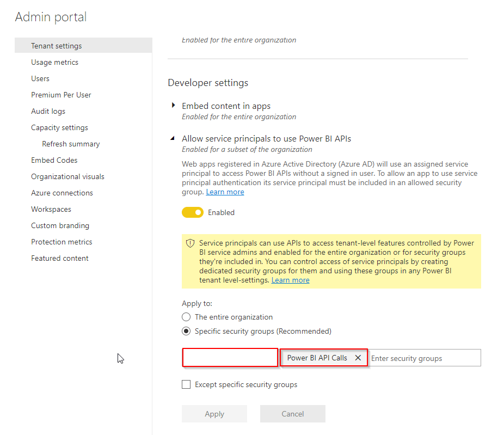Click the Apply button
Screen dimensions: 504x435
coord(214,414)
